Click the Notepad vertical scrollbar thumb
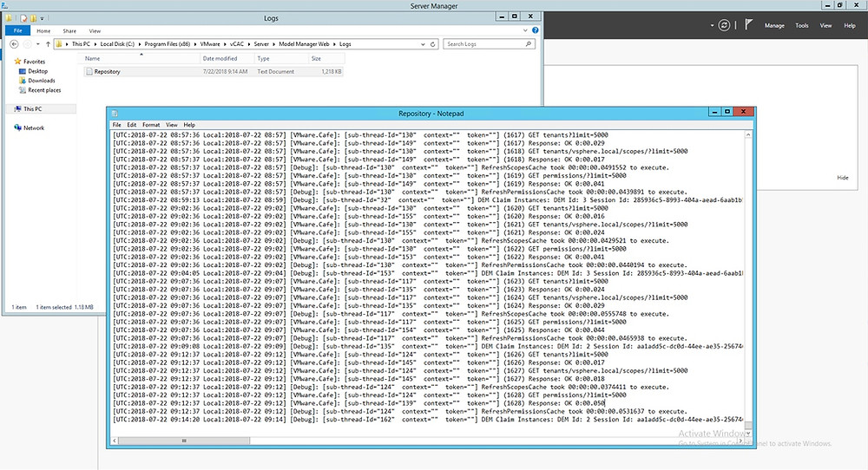868x470 pixels. [748, 425]
